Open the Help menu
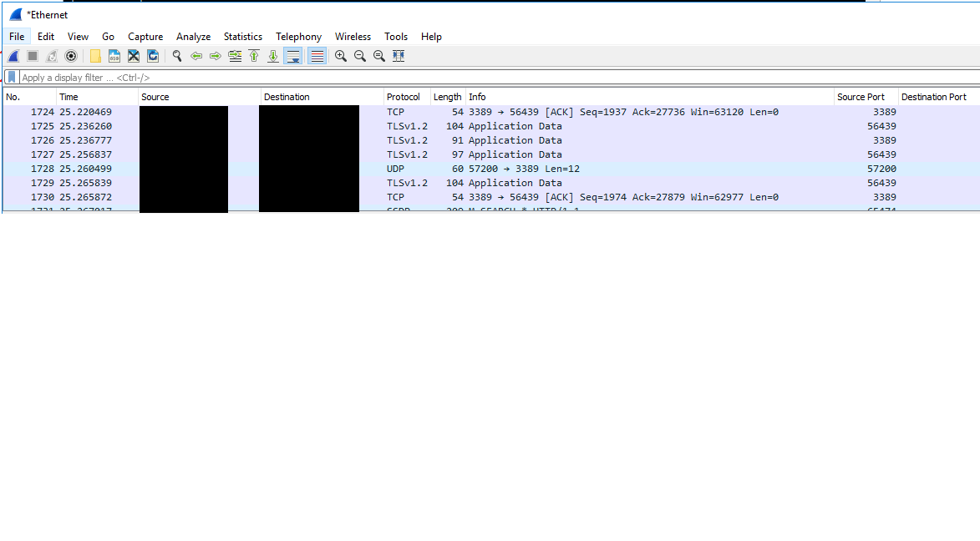980x541 pixels. tap(431, 37)
